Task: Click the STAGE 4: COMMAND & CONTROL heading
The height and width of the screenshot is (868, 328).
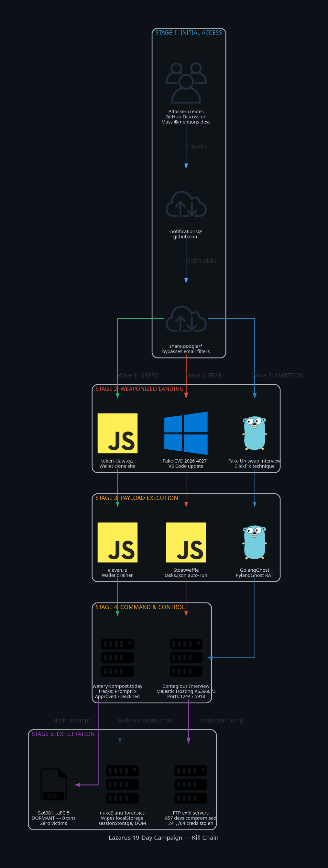Action: coord(140,607)
